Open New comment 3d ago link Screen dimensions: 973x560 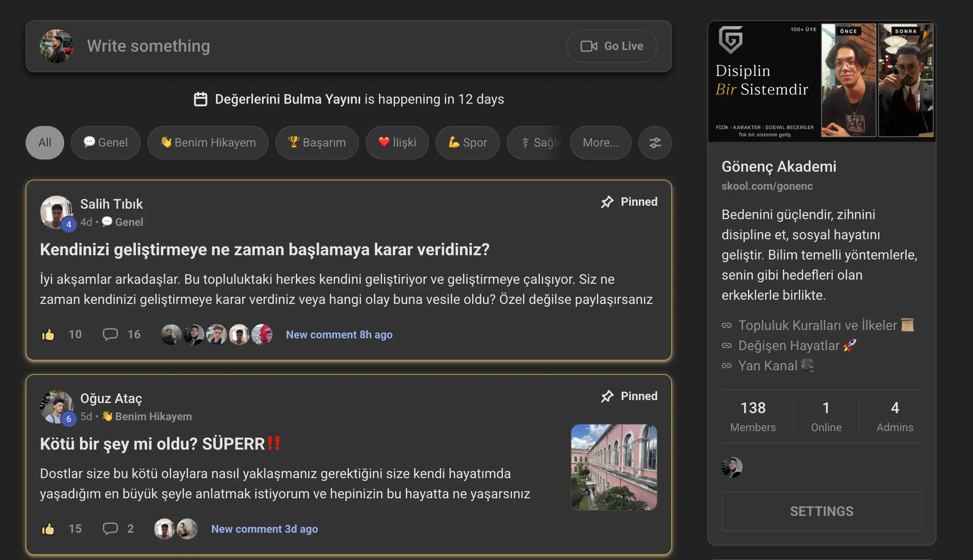pyautogui.click(x=264, y=529)
